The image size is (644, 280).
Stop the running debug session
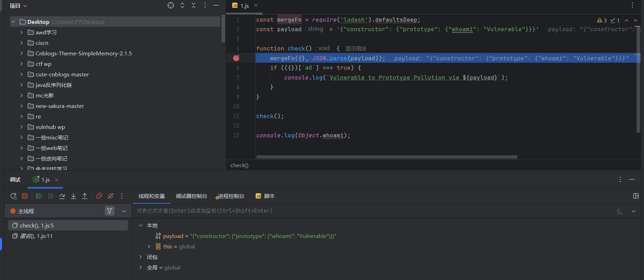click(x=25, y=196)
